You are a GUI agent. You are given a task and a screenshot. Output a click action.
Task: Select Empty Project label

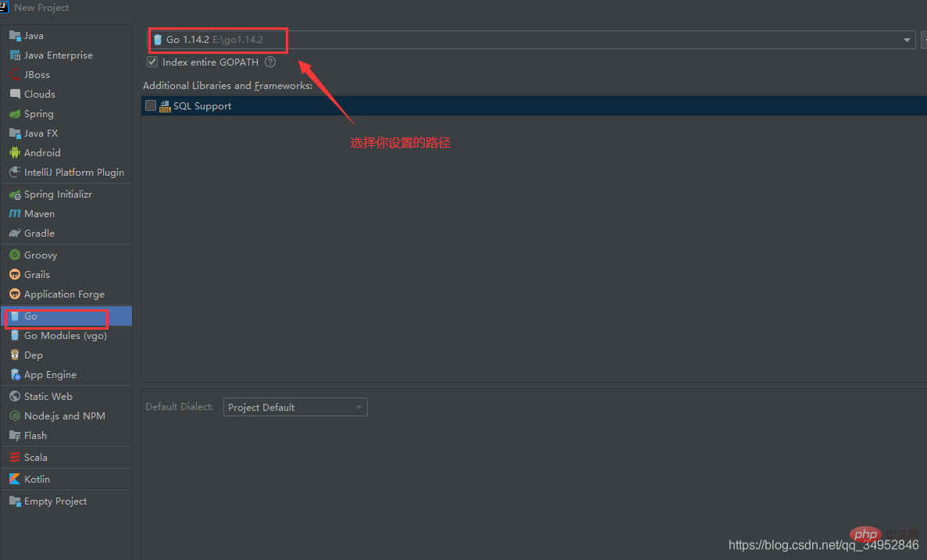pos(55,501)
